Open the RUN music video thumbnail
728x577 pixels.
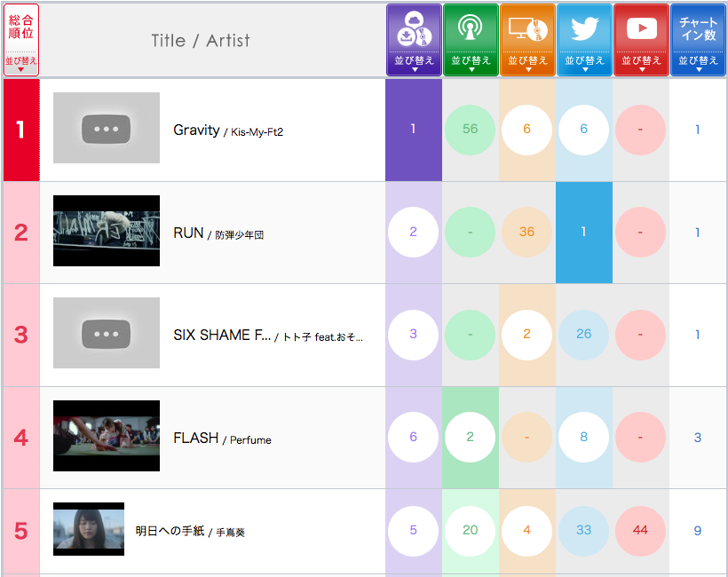click(107, 231)
